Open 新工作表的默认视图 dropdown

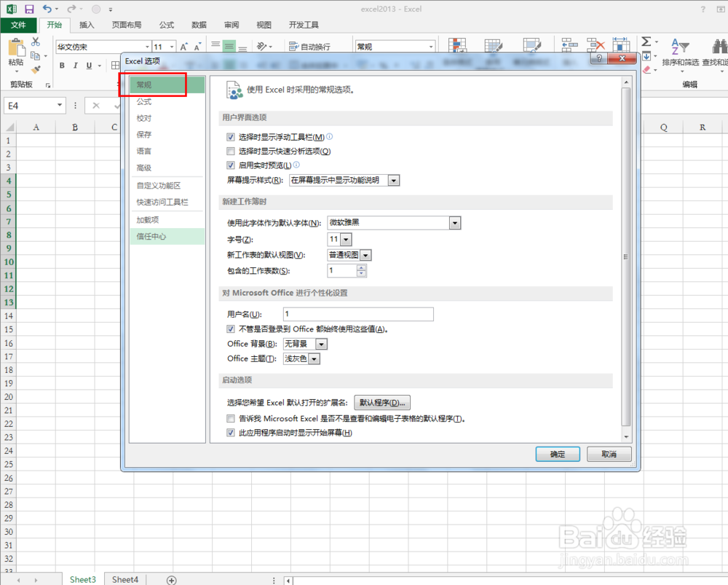click(x=366, y=255)
